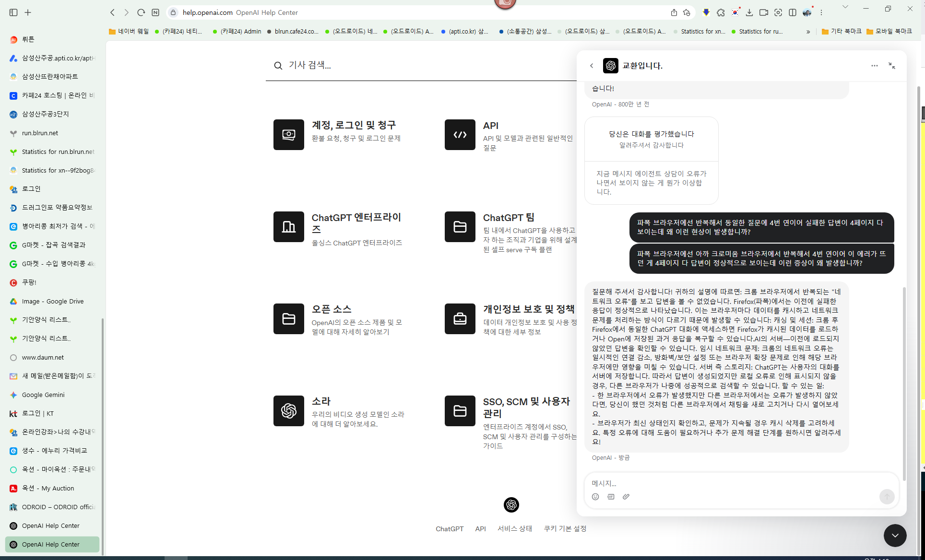Go back in the chat widget
Screen dimensions: 925x560
click(x=592, y=66)
